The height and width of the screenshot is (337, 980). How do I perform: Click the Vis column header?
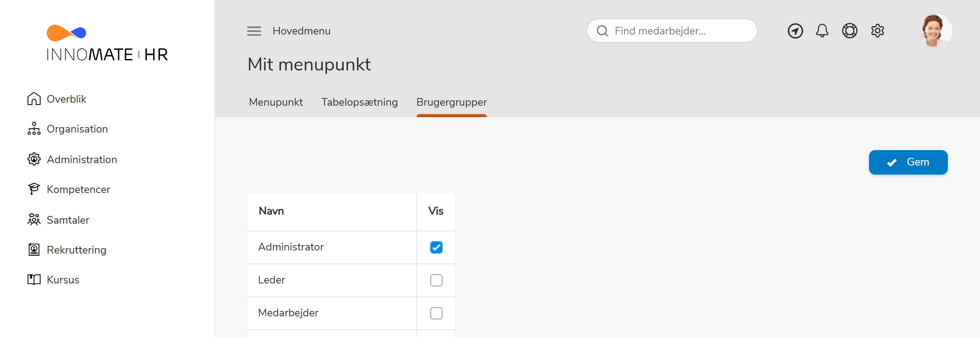(436, 211)
